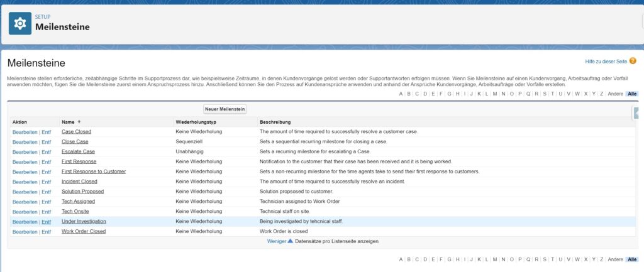
Task: Show fewer records with Weniger
Action: (x=276, y=241)
